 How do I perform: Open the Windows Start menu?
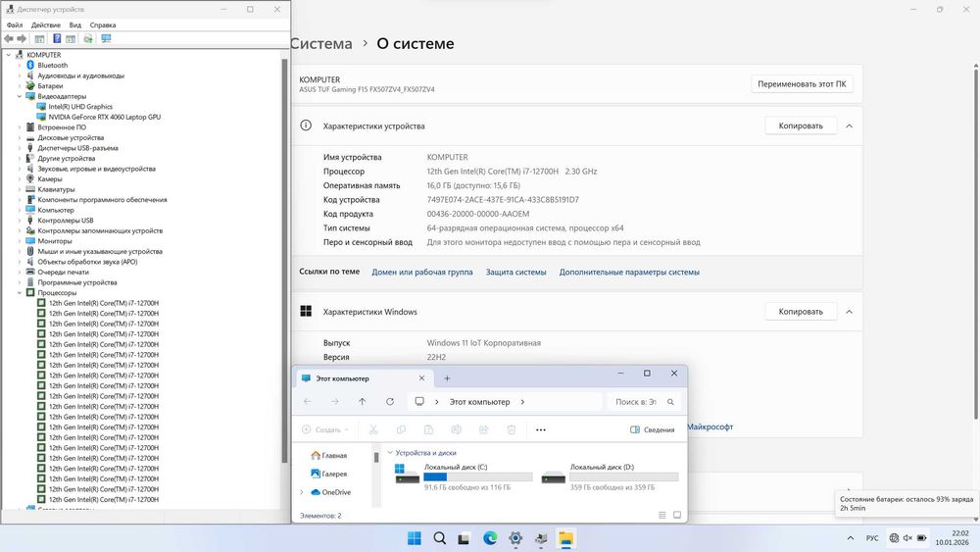pos(414,538)
